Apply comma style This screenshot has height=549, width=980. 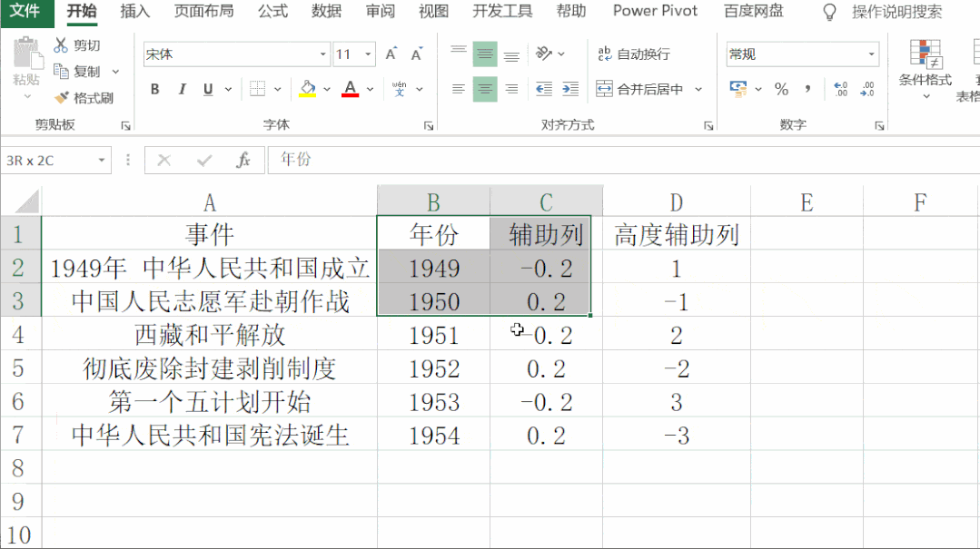point(807,89)
